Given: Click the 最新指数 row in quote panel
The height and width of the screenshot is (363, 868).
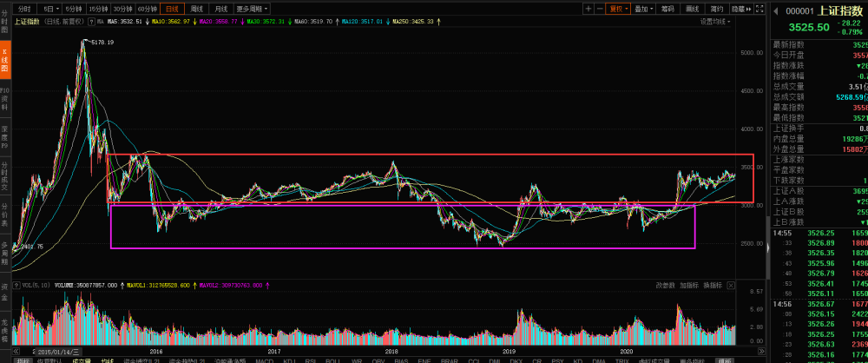Looking at the screenshot, I should pos(820,45).
